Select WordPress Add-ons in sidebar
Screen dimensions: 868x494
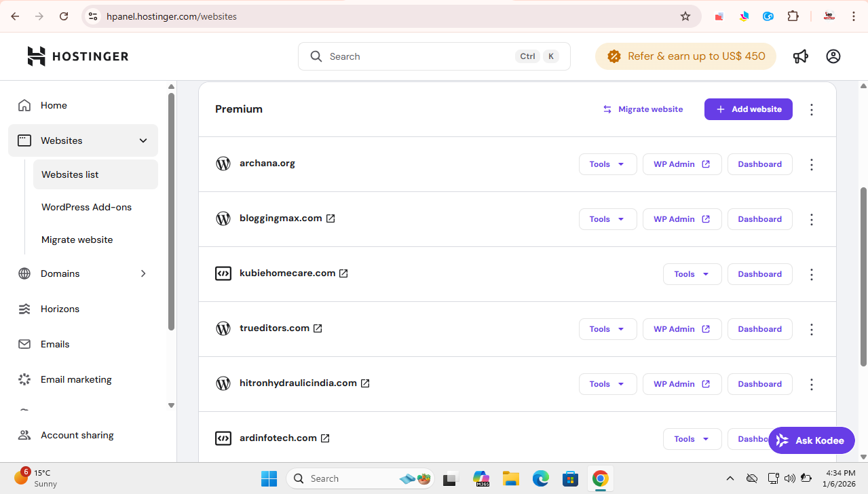click(86, 207)
